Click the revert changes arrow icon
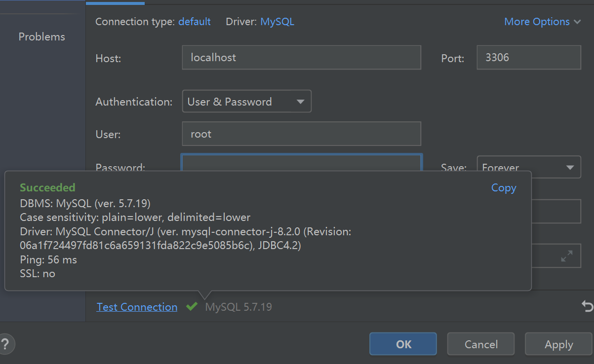The width and height of the screenshot is (594, 364). pyautogui.click(x=587, y=307)
